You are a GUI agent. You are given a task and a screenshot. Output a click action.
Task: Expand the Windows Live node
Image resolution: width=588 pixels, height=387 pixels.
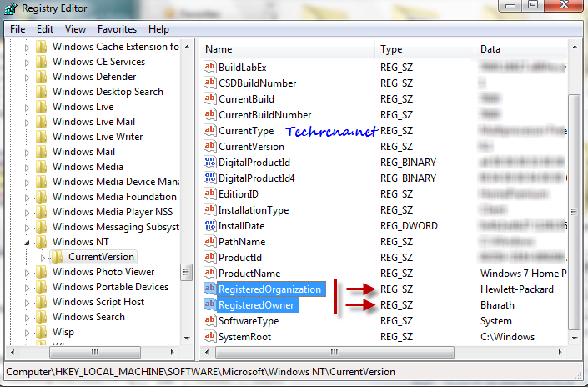click(27, 108)
